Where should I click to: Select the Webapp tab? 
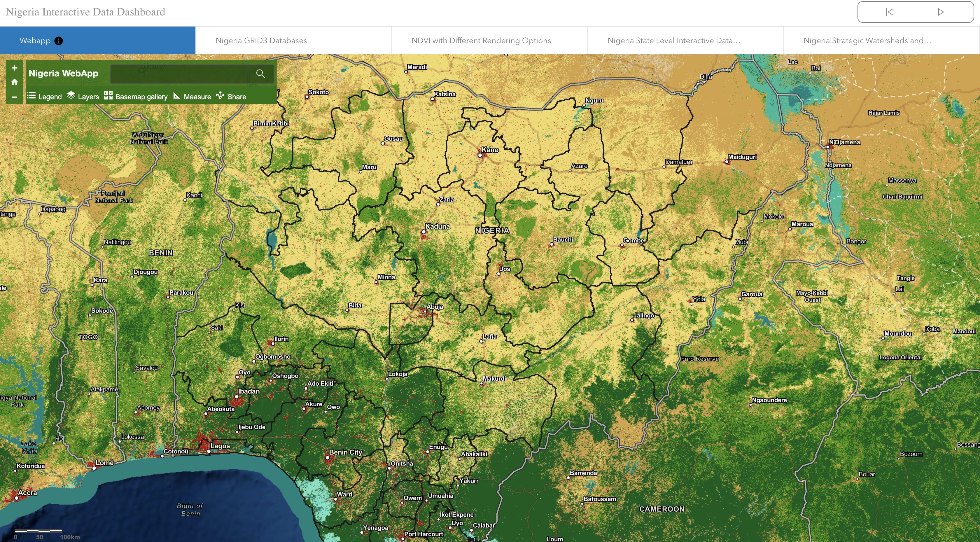coord(35,41)
